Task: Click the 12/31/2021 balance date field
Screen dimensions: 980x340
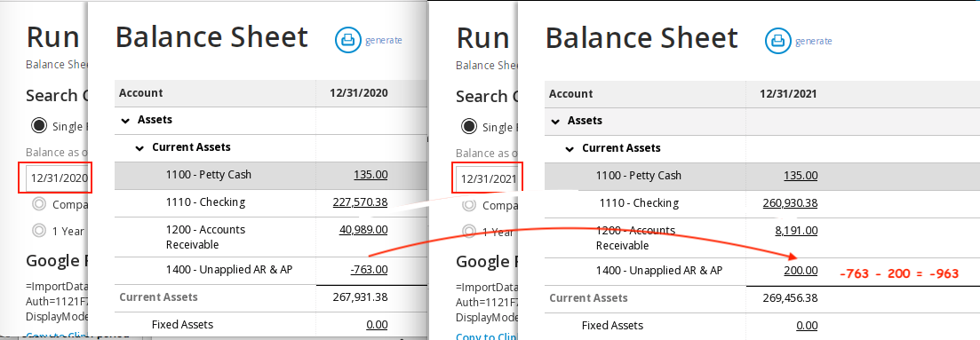Action: tap(486, 178)
